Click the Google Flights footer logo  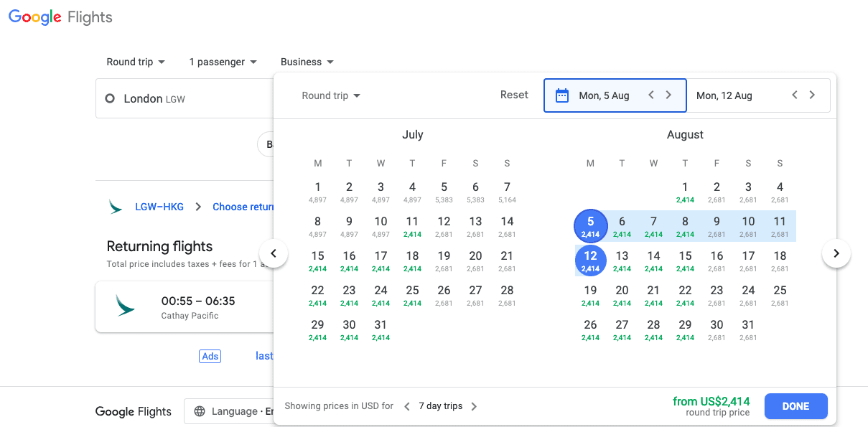[134, 411]
